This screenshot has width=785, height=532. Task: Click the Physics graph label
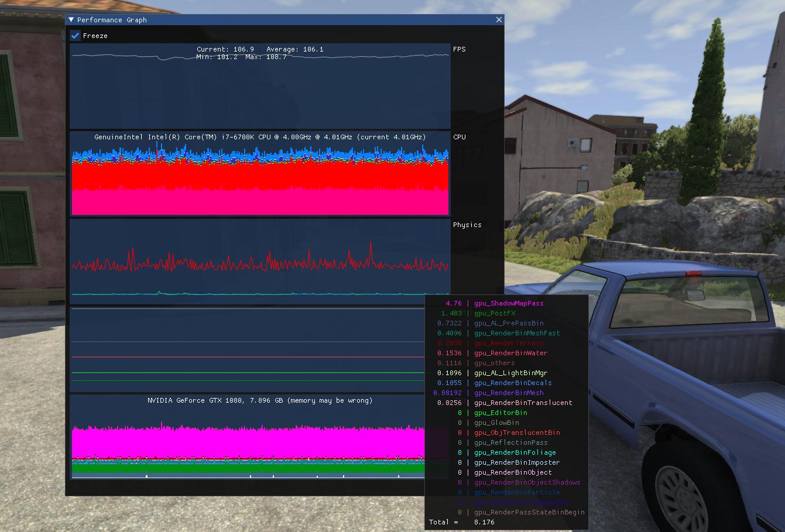tap(467, 225)
